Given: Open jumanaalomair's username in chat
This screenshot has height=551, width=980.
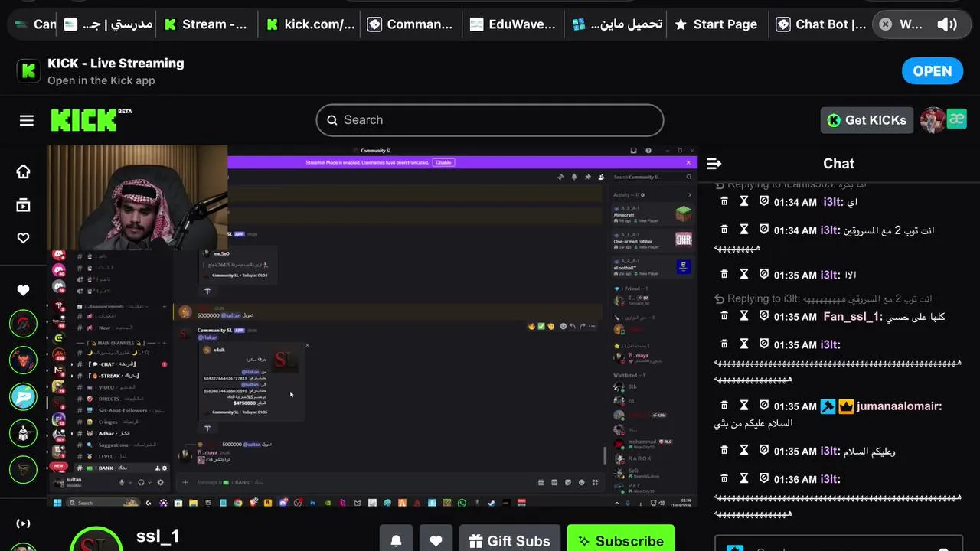Looking at the screenshot, I should tap(897, 406).
